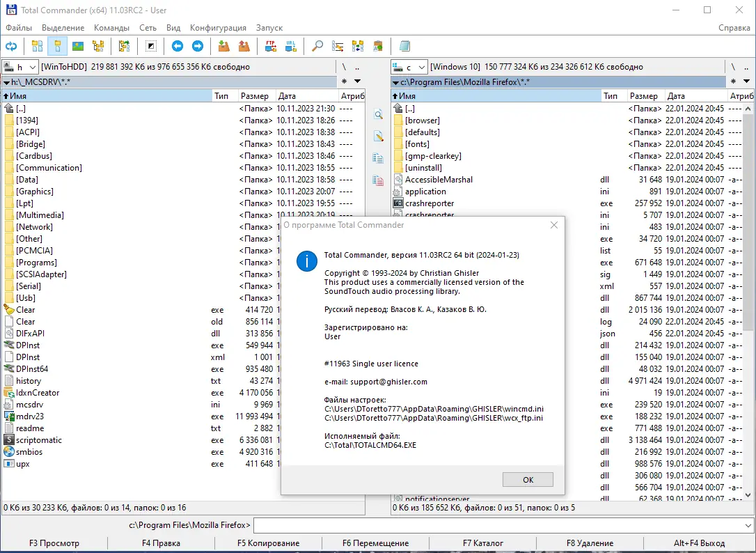Go back with the blue left arrow
756x553 pixels.
(x=177, y=47)
